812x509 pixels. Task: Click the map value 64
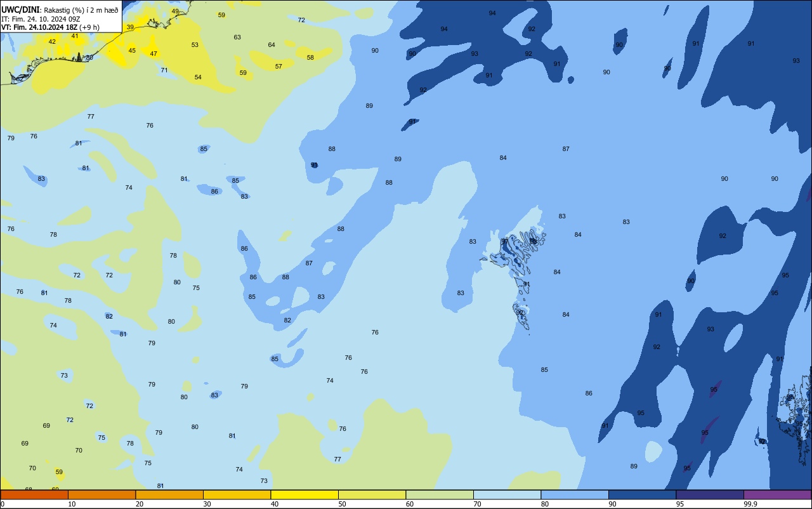(272, 45)
